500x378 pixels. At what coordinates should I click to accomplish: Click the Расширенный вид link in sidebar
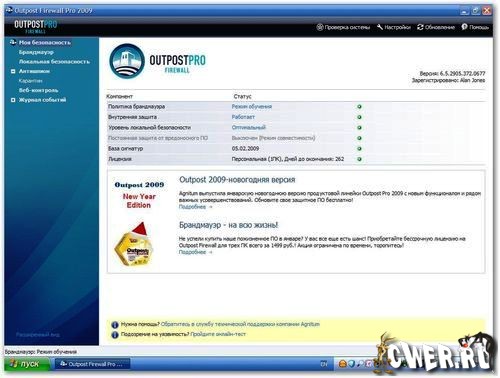click(38, 335)
